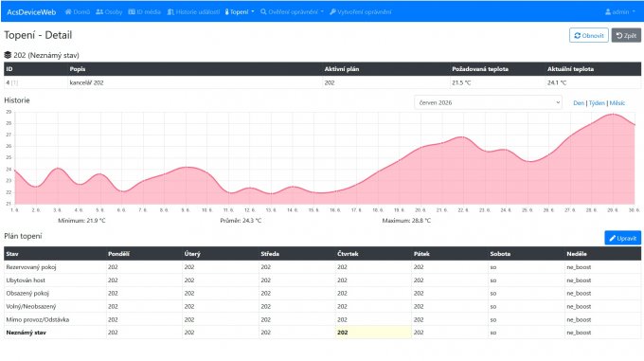Click ne_boost cell in Rezervovaný pokoj row

click(602, 267)
